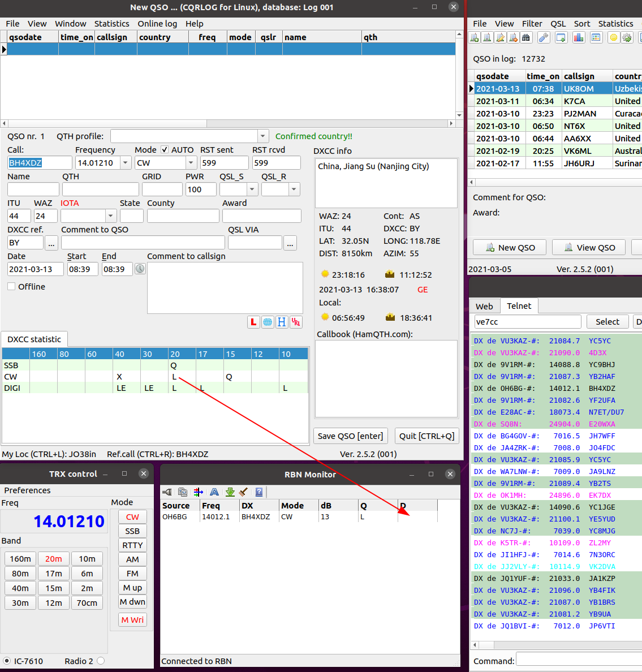Select CW mode in TRX control

[132, 517]
